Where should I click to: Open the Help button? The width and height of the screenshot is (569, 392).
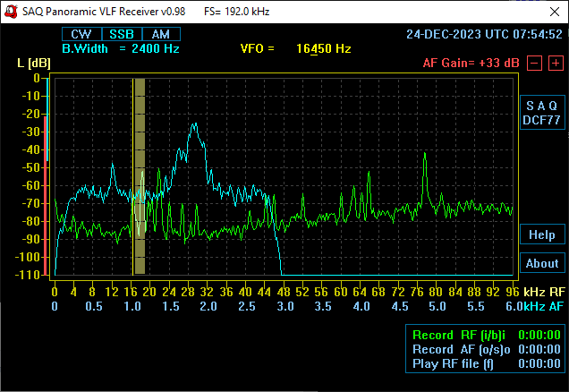coord(541,234)
